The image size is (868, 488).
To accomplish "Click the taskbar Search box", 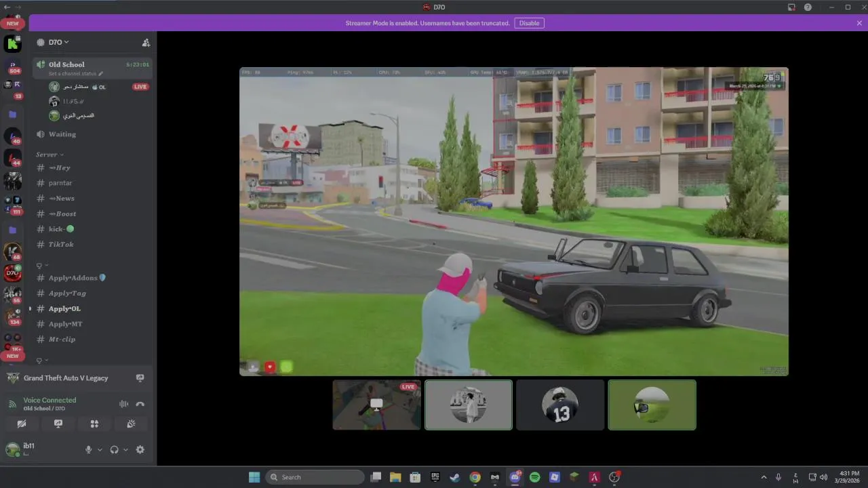I will [315, 477].
